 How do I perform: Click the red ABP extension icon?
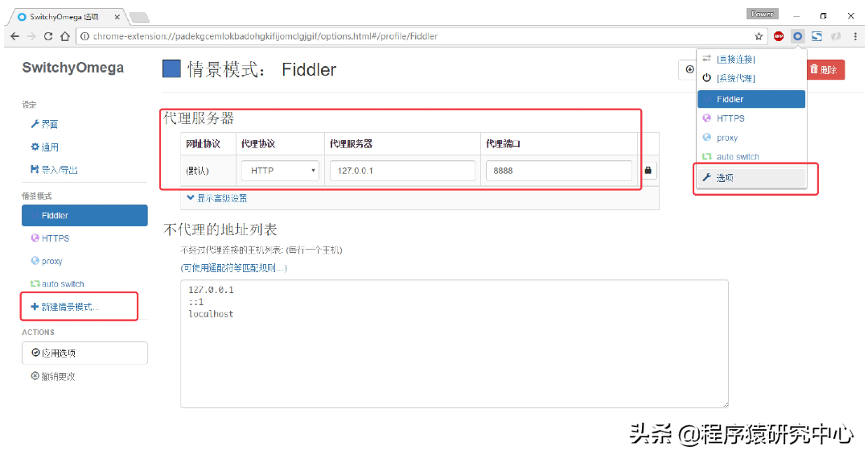[x=779, y=36]
